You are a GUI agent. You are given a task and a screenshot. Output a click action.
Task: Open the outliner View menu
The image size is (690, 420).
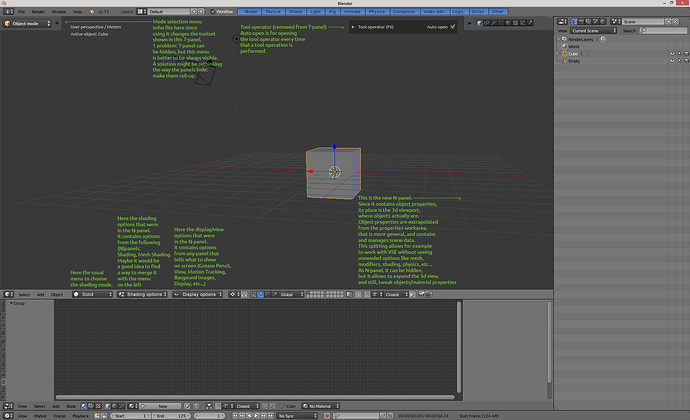562,31
